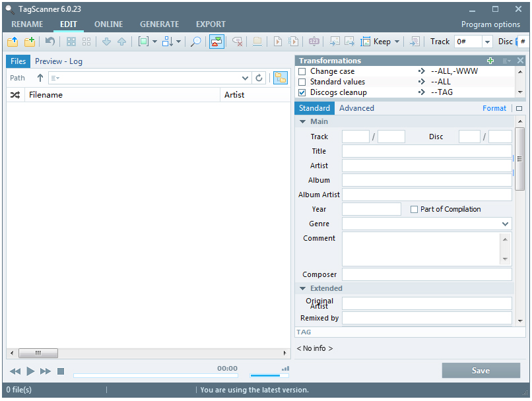The height and width of the screenshot is (401, 532).
Task: Click the Format link
Action: 494,108
